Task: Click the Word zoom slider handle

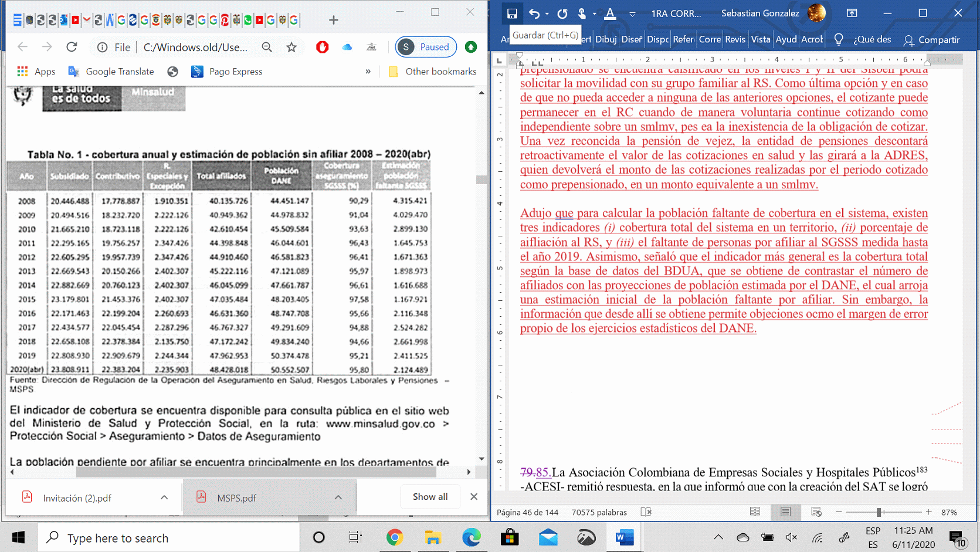Action: pos(879,512)
